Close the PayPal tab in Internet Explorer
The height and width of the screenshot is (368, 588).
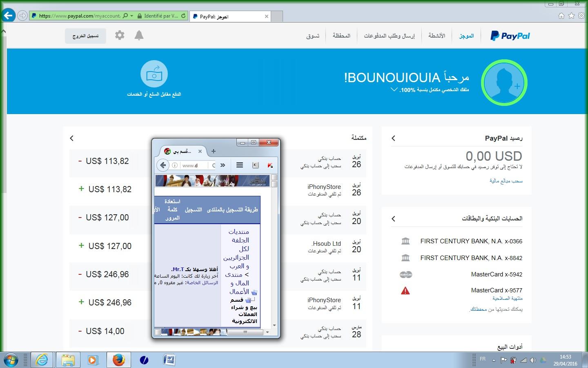coord(267,16)
